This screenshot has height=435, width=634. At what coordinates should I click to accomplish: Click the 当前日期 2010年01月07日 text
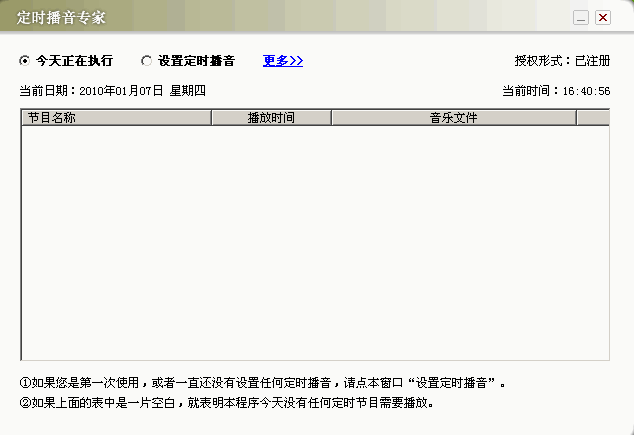(x=112, y=91)
